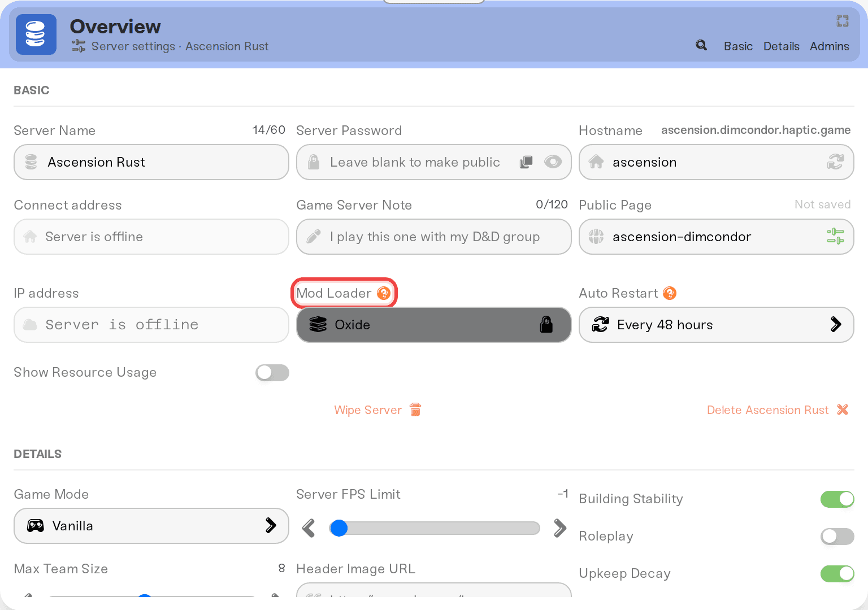Viewport: 868px width, 610px height.
Task: Click the regenerate hostname refresh icon
Action: click(835, 162)
